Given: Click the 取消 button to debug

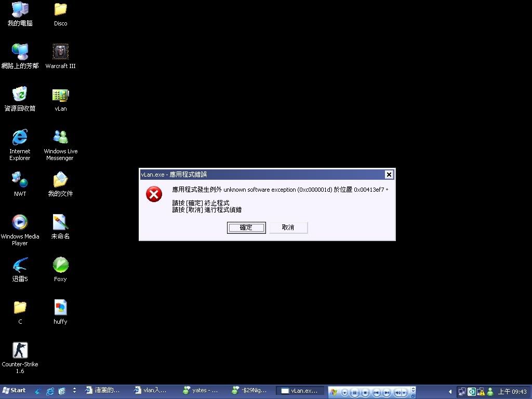Looking at the screenshot, I should (288, 228).
